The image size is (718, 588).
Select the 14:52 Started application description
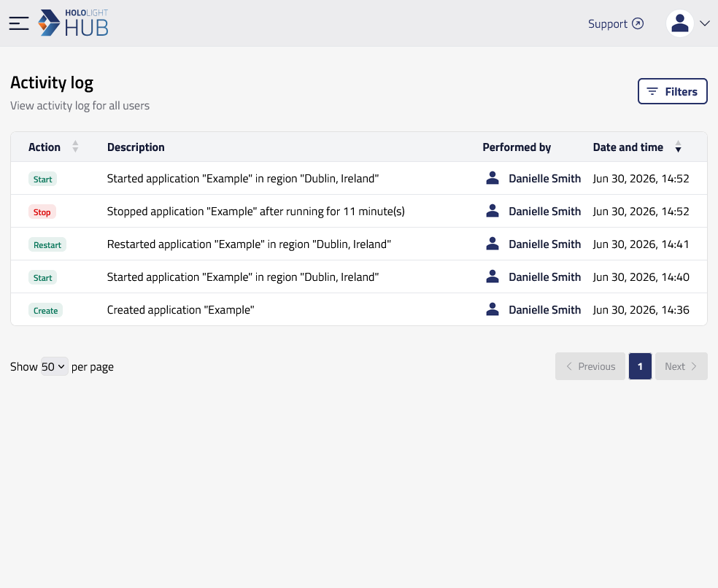pyautogui.click(x=243, y=179)
